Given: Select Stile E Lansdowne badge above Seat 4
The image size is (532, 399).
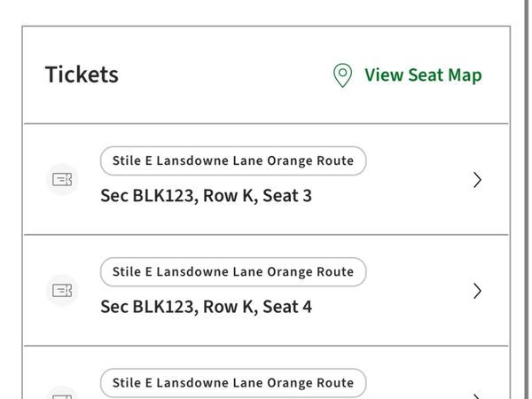Looking at the screenshot, I should point(232,271).
